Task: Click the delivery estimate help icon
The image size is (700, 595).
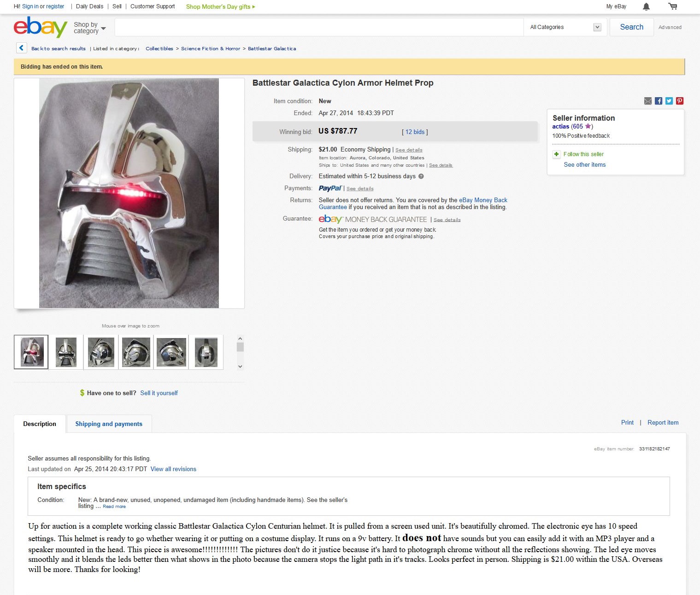Action: tap(421, 176)
